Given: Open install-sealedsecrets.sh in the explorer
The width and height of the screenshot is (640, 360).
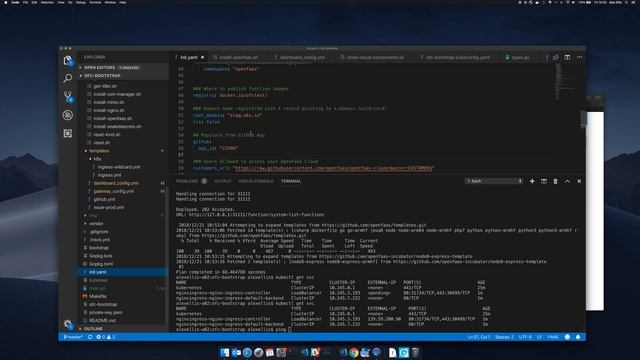Looking at the screenshot, I should coord(117,127).
